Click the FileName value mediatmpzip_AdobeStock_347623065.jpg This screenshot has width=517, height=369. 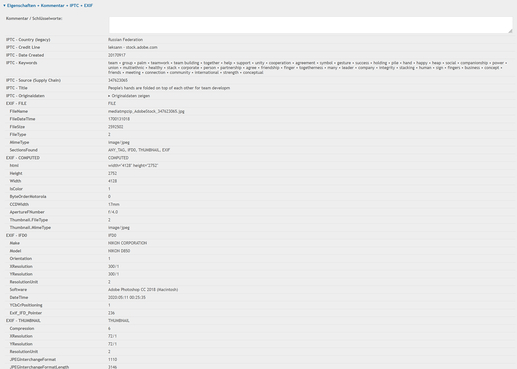(146, 111)
